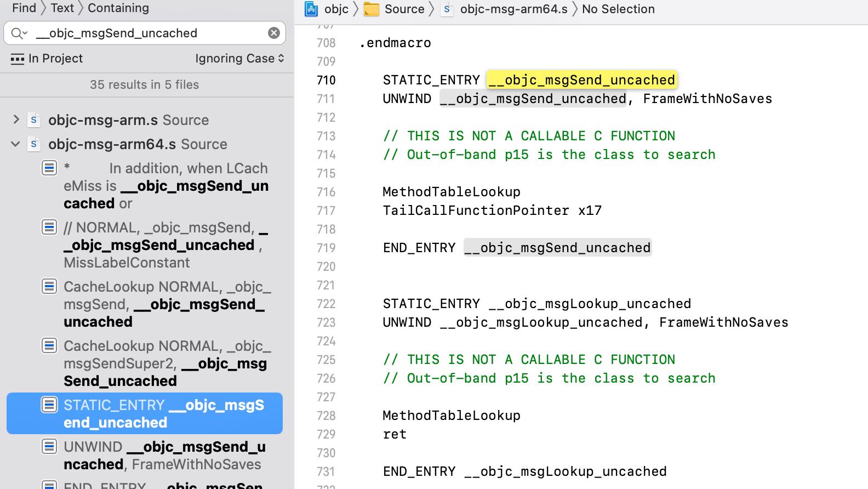This screenshot has width=868, height=489.
Task: Click Text in the search breadcrumb
Action: (62, 8)
